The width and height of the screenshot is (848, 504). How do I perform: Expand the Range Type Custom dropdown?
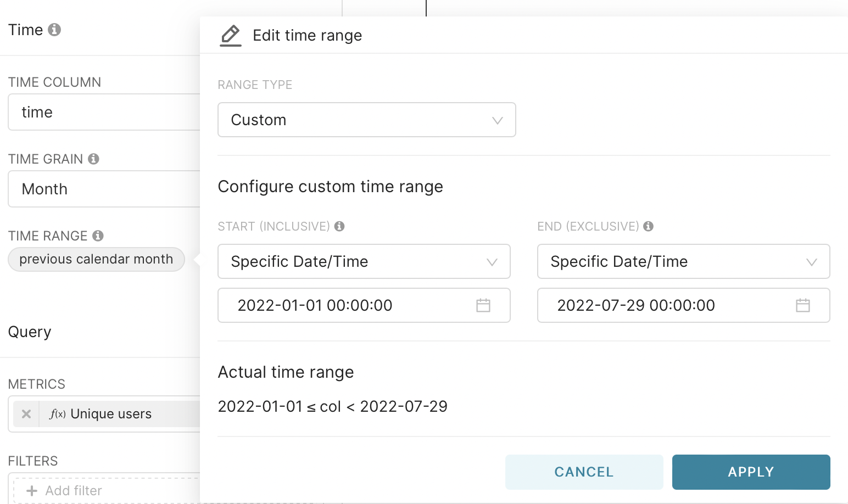[367, 120]
